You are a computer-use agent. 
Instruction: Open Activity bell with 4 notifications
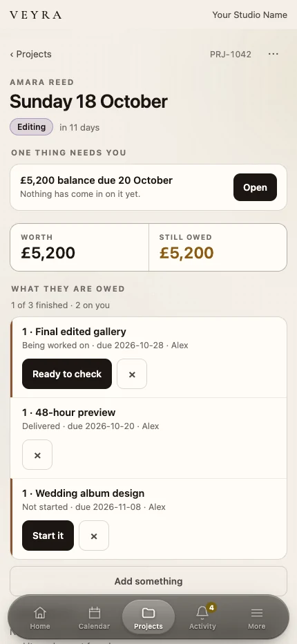202,612
